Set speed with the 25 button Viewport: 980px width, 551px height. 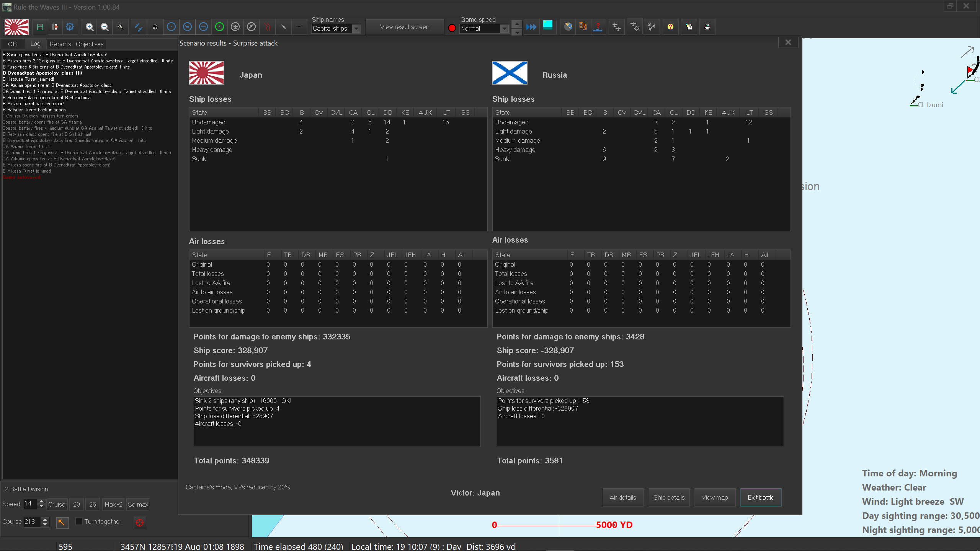pyautogui.click(x=93, y=504)
